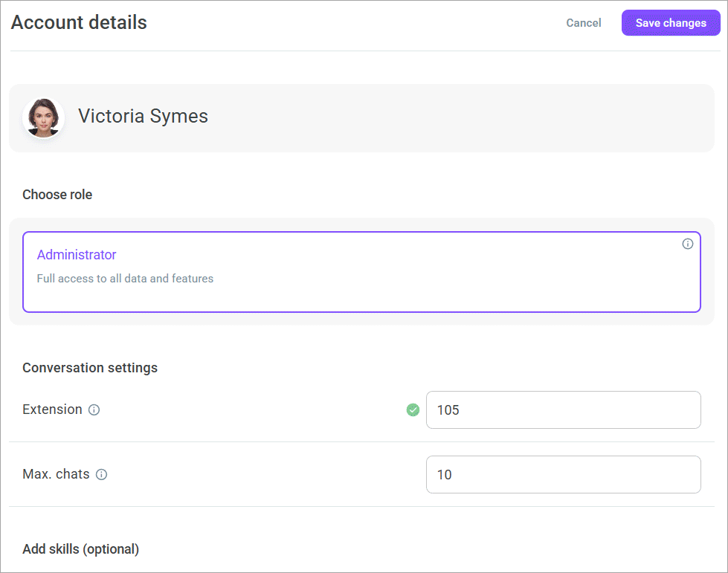Click the Conversation settings heading
The image size is (728, 573).
pyautogui.click(x=90, y=367)
